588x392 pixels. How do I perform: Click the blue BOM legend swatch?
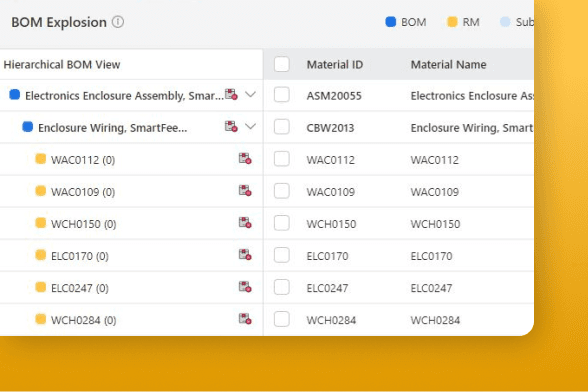(391, 22)
